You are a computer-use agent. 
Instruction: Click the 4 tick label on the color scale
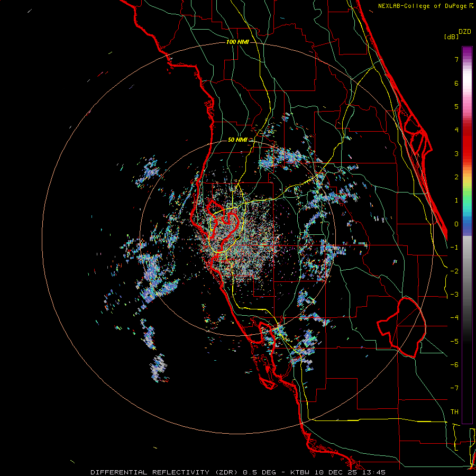(x=456, y=130)
